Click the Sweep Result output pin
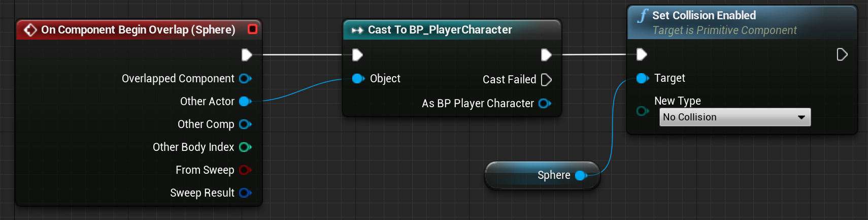Screen dimensions: 868x220 pos(245,193)
